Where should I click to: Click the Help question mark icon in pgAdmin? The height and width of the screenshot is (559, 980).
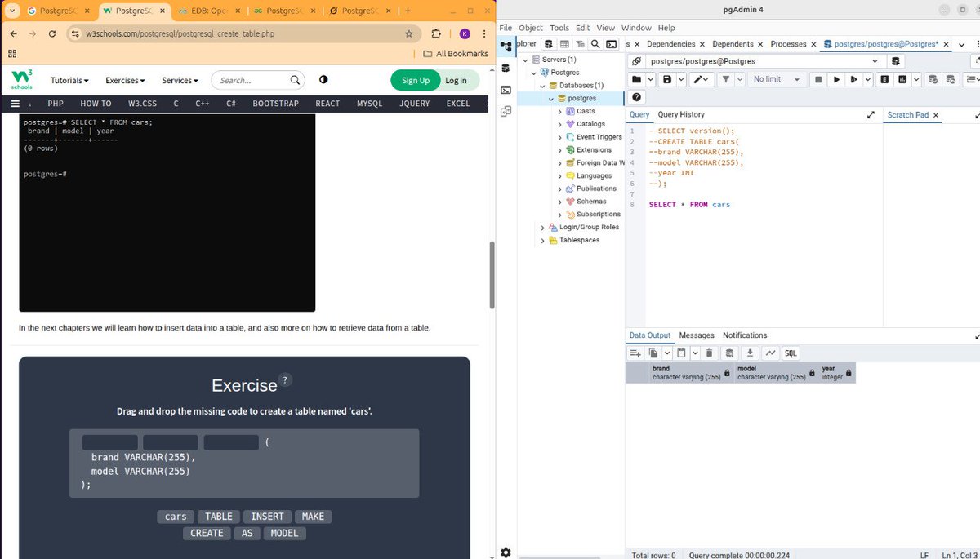[x=636, y=97]
